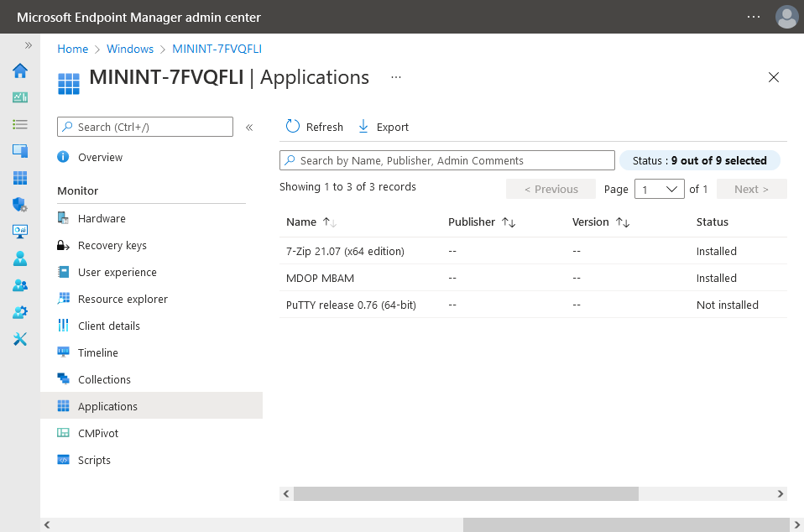Sort by the Version column
Image resolution: width=804 pixels, height=532 pixels.
click(x=601, y=222)
